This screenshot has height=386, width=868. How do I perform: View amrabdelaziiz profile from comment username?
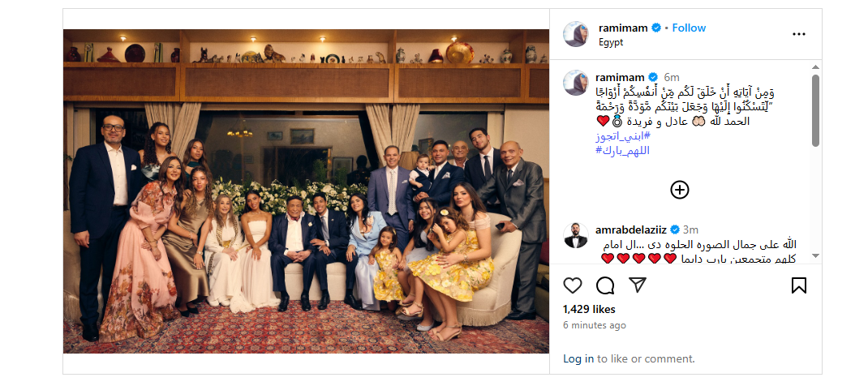630,230
